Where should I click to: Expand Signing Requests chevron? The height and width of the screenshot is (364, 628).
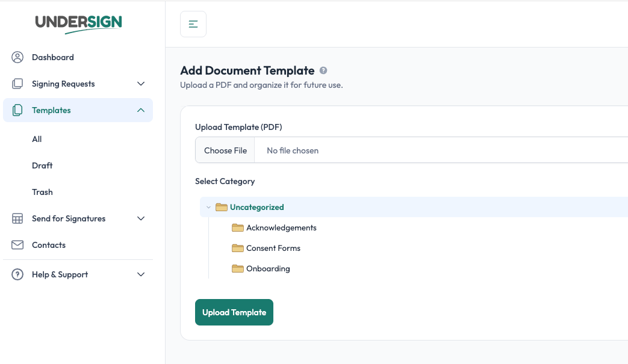point(141,84)
